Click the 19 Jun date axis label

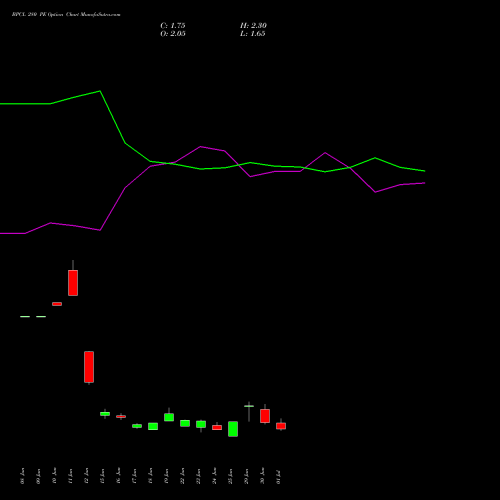[166, 476]
